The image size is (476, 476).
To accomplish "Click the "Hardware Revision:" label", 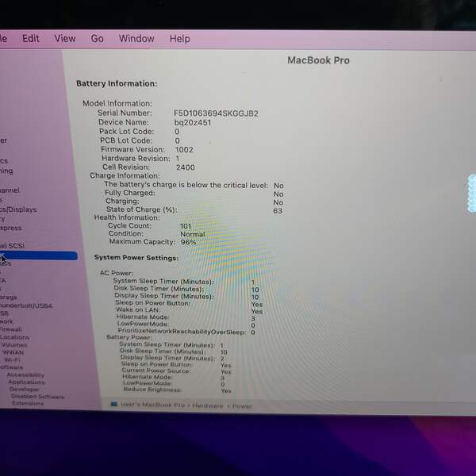I will click(136, 159).
